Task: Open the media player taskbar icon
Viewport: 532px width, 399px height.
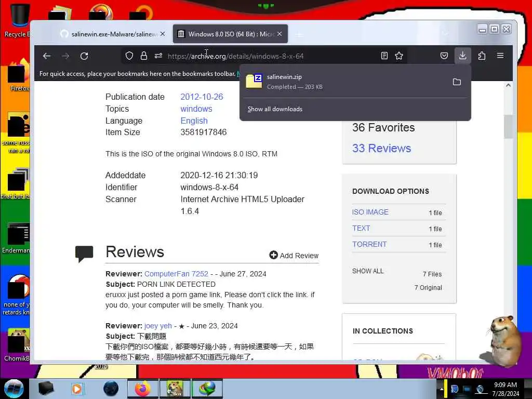Action: pyautogui.click(x=77, y=389)
